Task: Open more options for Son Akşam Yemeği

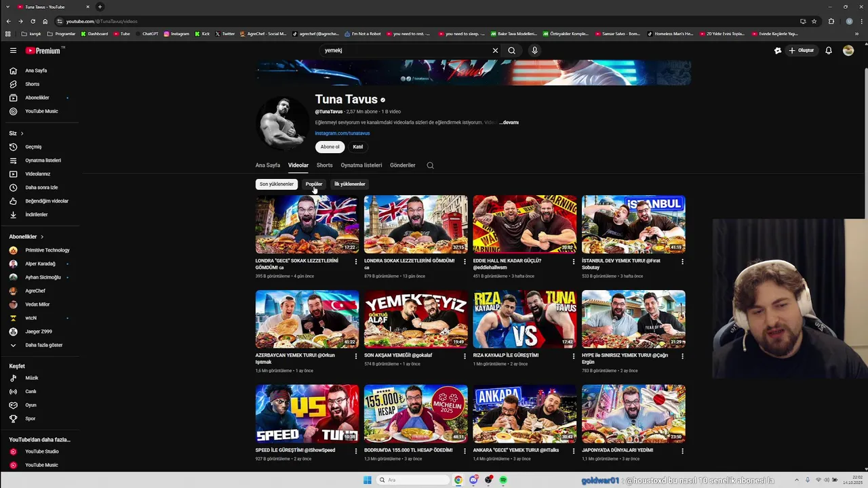Action: [465, 357]
